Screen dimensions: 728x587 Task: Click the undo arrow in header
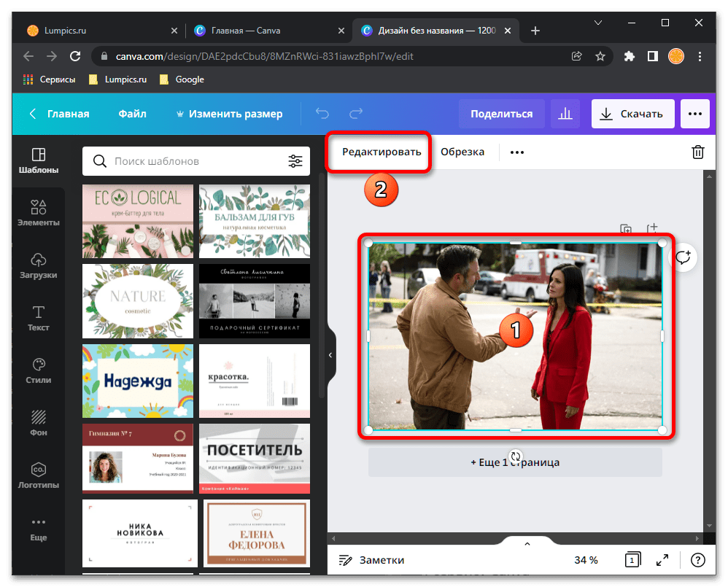pos(322,114)
